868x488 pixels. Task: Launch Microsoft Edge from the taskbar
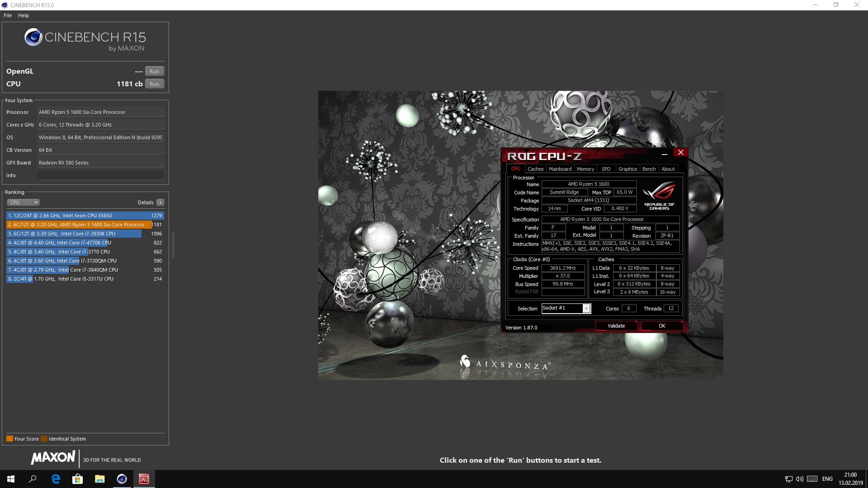click(56, 479)
